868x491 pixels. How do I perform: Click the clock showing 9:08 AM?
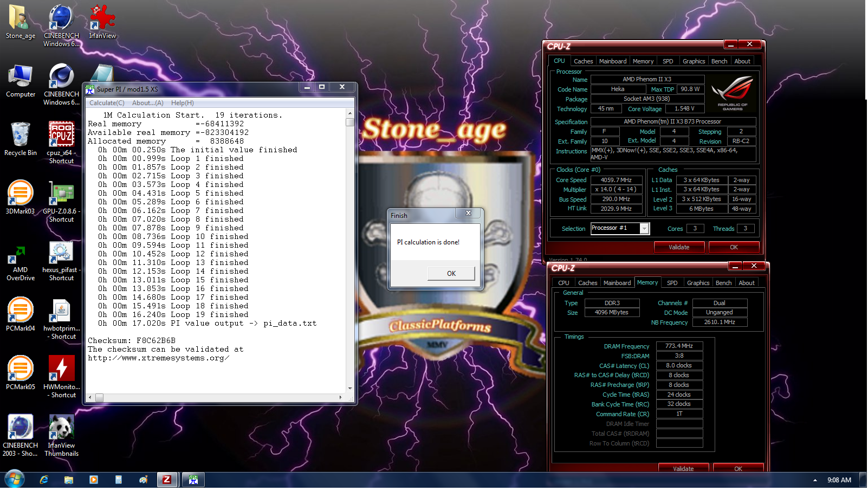(839, 480)
